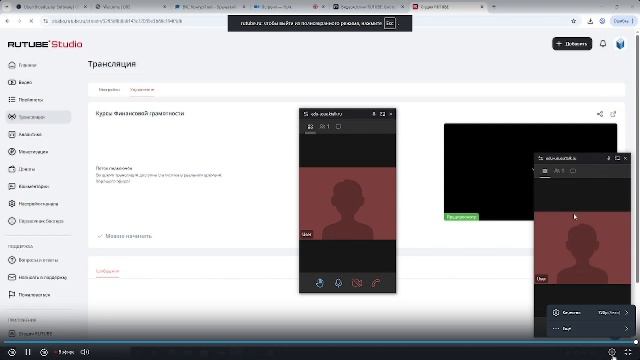Open browser downloads icon
Viewport: 640px width, 360px height.
tap(590, 21)
